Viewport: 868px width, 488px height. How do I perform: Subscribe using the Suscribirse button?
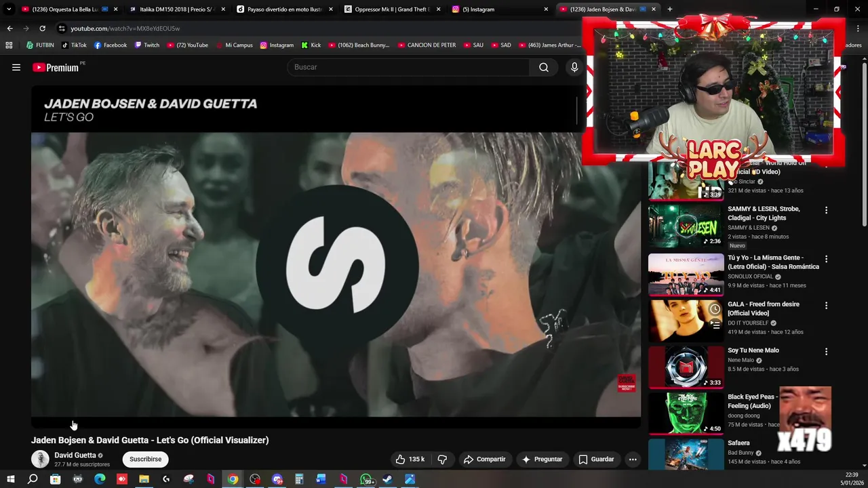point(145,460)
